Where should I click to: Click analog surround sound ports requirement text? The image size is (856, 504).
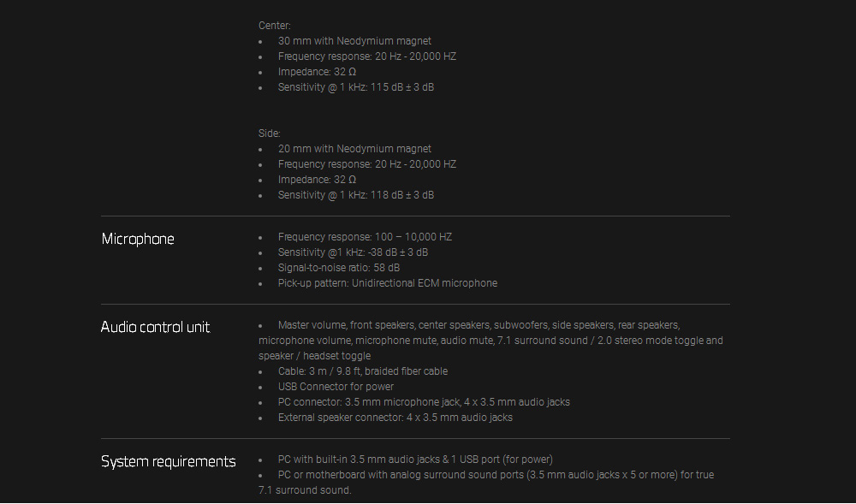(x=486, y=483)
